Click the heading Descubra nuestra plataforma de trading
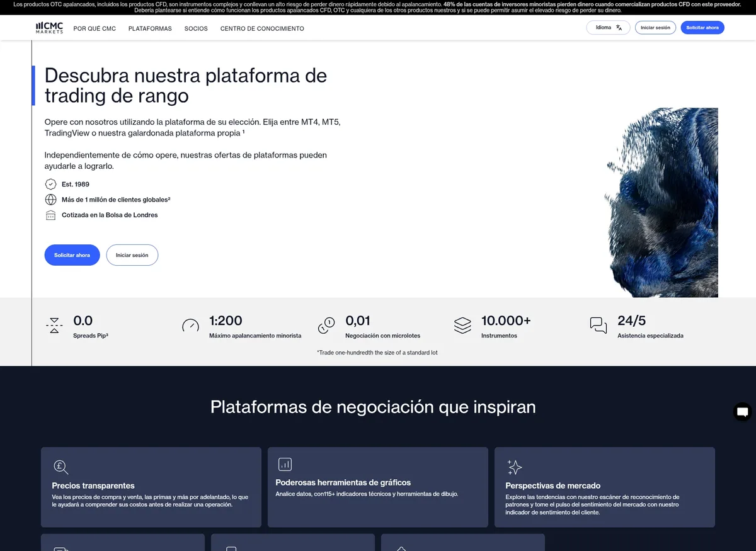756x551 pixels. click(x=186, y=86)
